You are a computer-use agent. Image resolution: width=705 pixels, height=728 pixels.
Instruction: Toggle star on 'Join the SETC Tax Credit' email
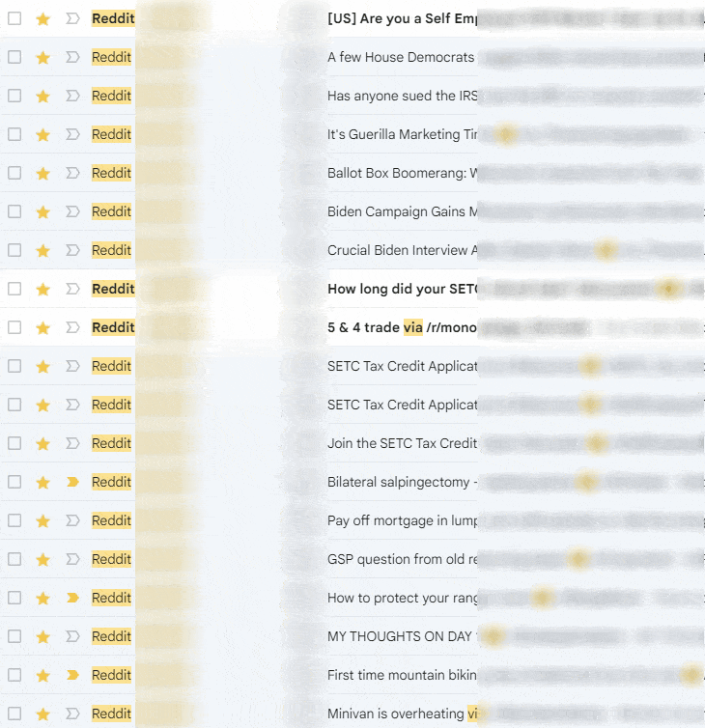coord(42,443)
